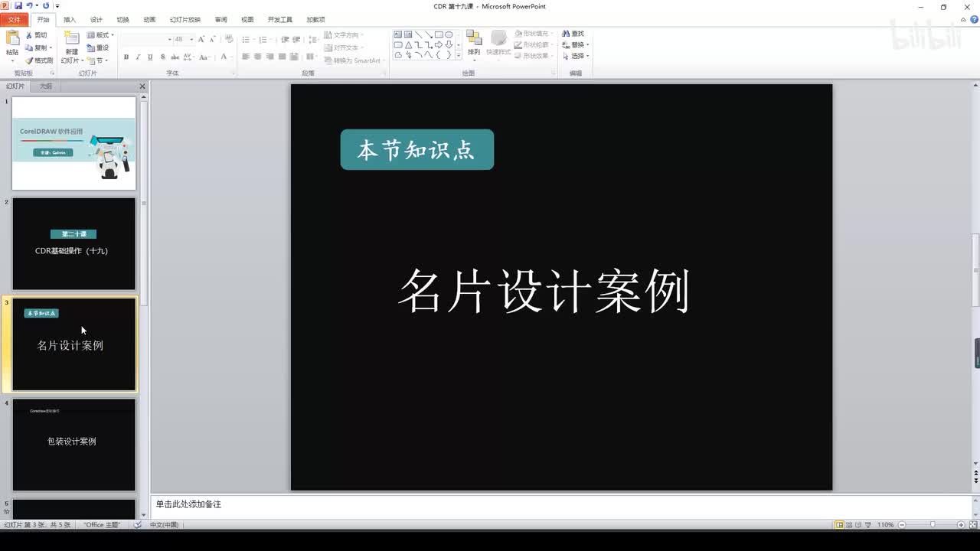The height and width of the screenshot is (551, 980).
Task: Click the zoom slider handle
Action: click(932, 525)
